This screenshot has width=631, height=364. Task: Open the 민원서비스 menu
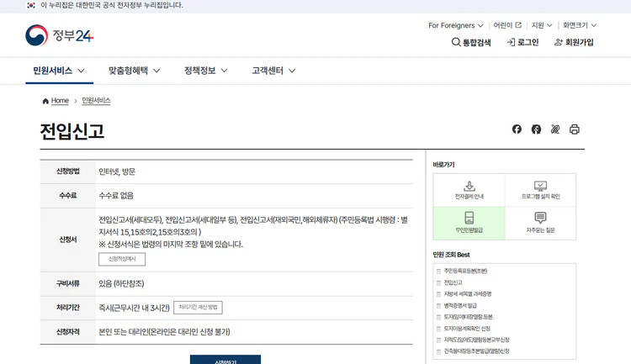pyautogui.click(x=59, y=71)
